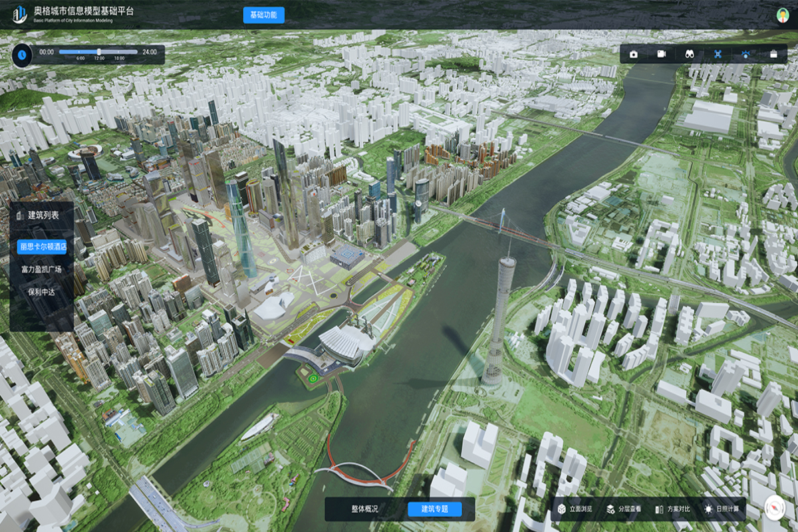This screenshot has height=532, width=798.
Task: Select 丽思卡尔顿酒店 in building list
Action: 43,247
